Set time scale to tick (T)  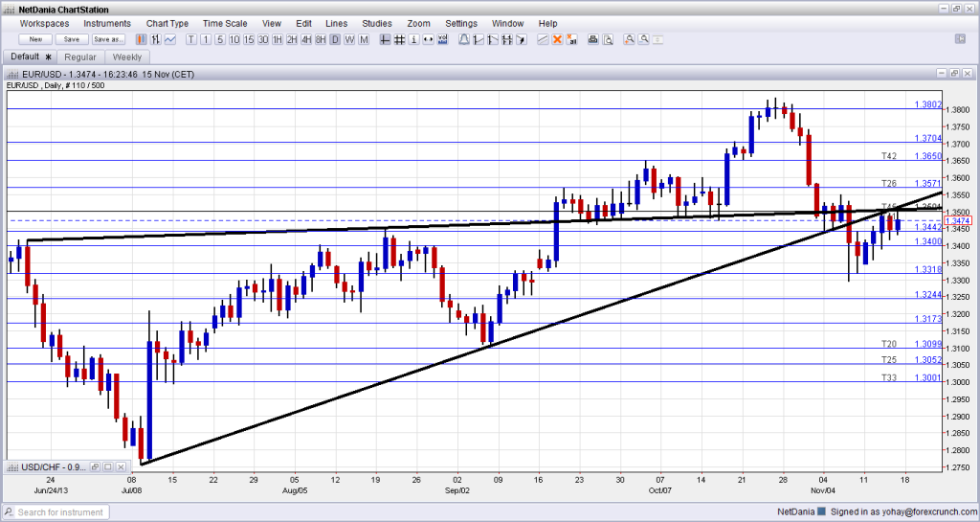point(191,39)
